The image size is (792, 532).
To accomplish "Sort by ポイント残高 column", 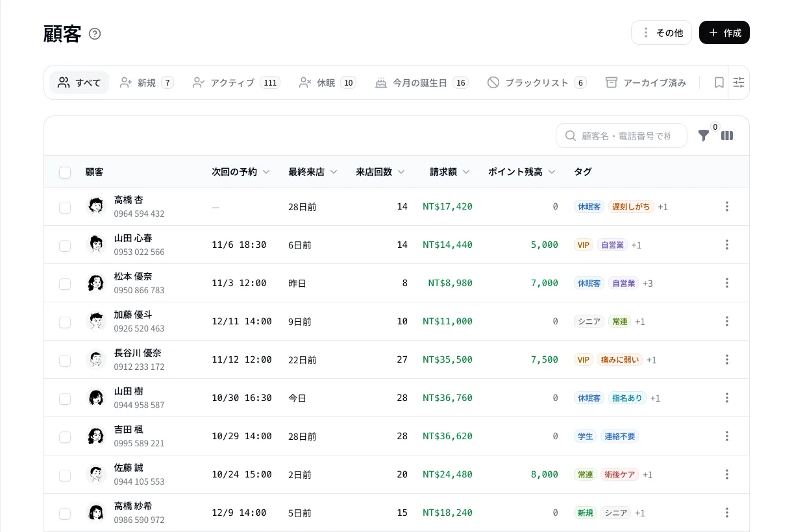I will coord(522,172).
